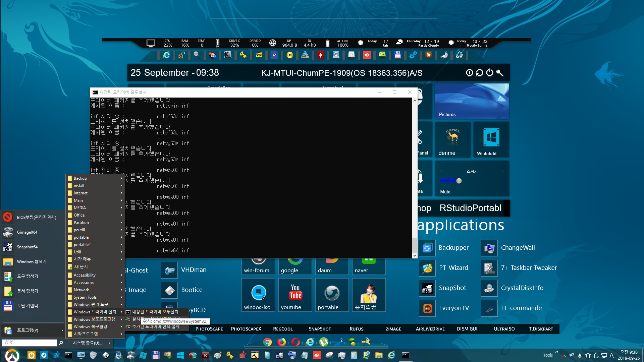The width and height of the screenshot is (644, 362).
Task: Open Internet Explorer from the top launcher bar
Action: point(166,55)
